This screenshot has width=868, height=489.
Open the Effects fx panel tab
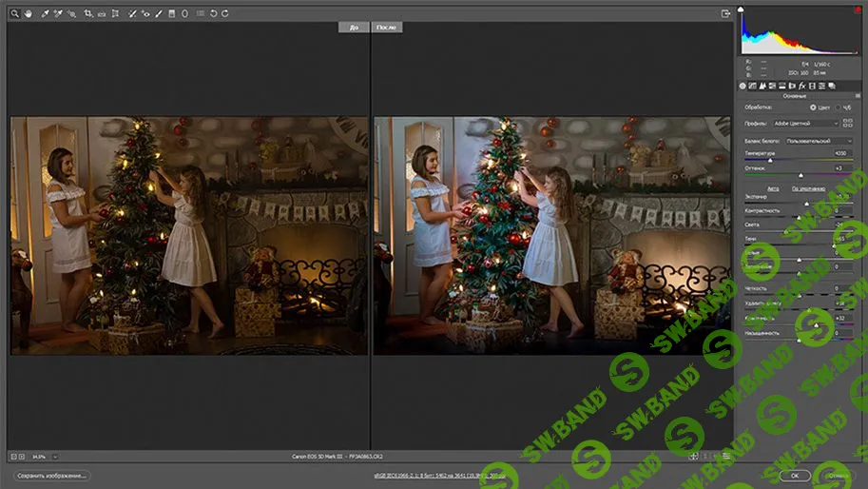pos(802,86)
